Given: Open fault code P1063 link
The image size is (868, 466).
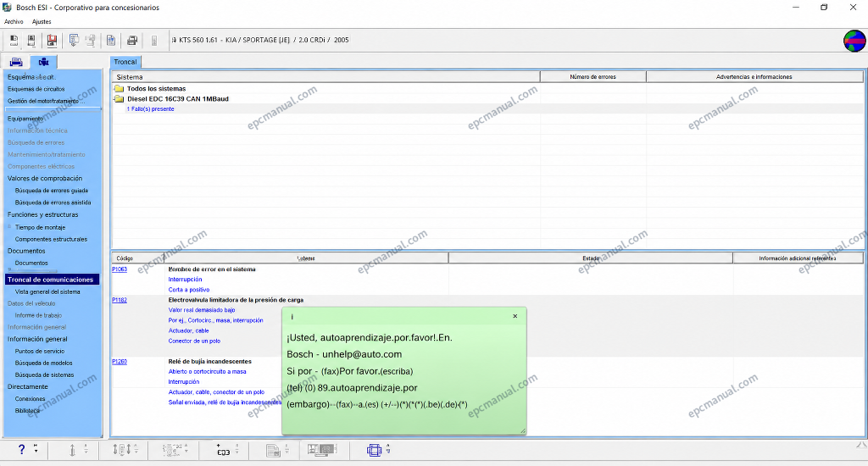Looking at the screenshot, I should (120, 269).
